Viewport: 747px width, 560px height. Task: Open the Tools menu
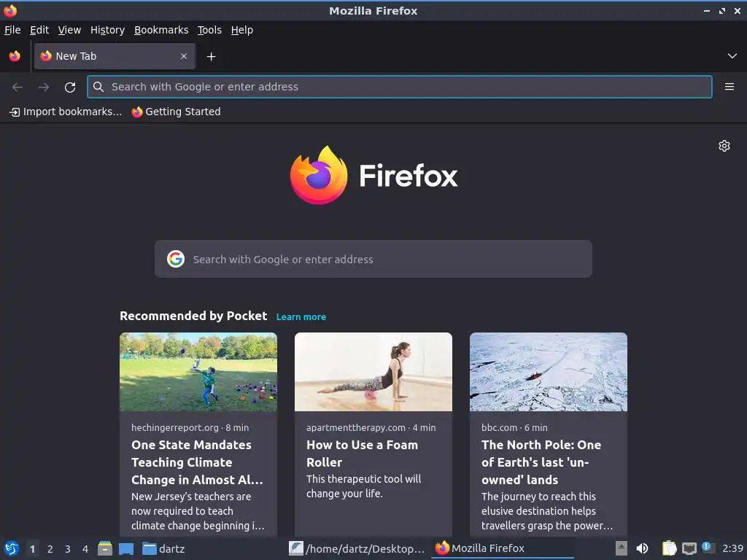pyautogui.click(x=209, y=30)
